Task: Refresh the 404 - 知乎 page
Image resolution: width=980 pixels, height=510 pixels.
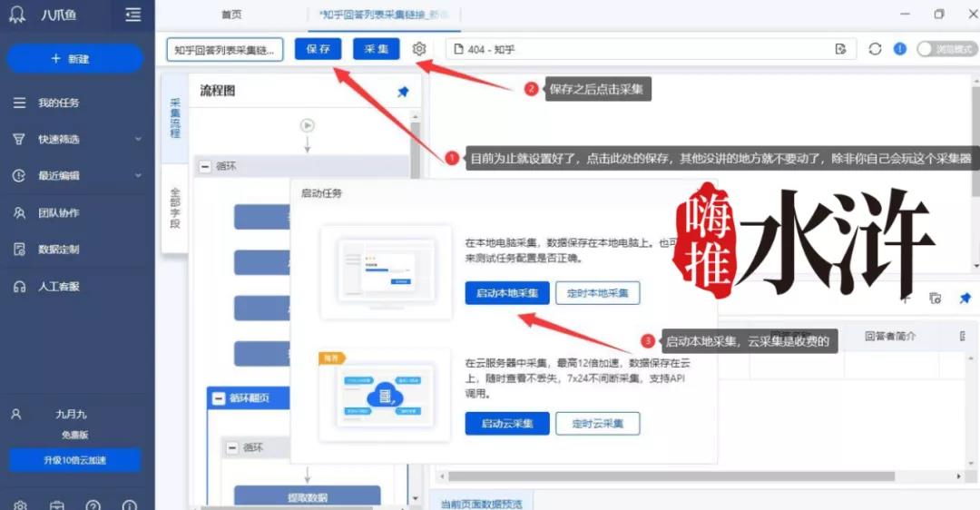Action: pos(875,49)
